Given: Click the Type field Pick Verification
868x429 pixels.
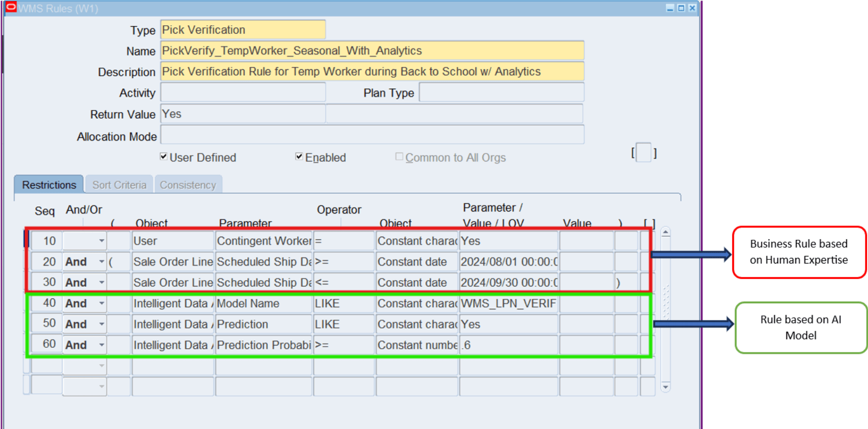Looking at the screenshot, I should [x=243, y=30].
